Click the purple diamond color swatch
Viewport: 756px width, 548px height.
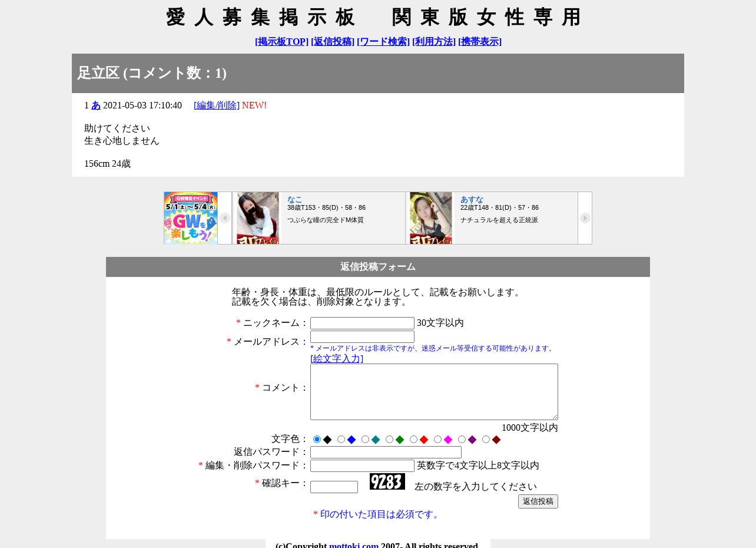click(472, 440)
